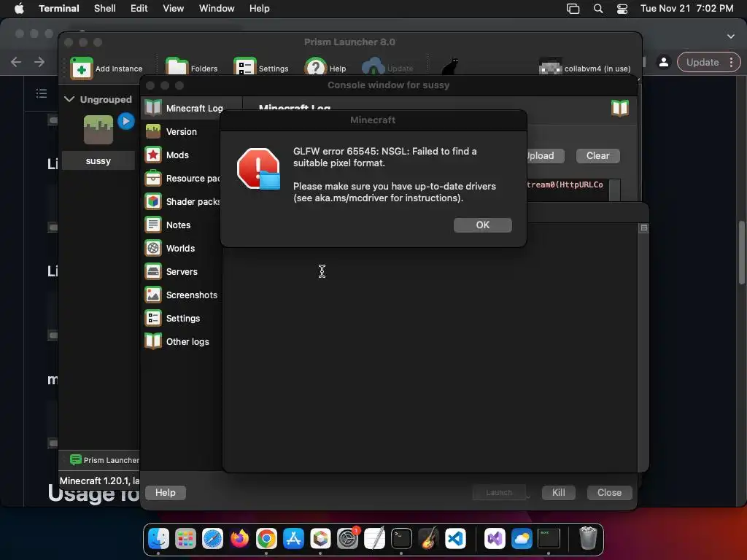Open GarageBand from the dock
Screen dimensions: 747x560
point(428,539)
